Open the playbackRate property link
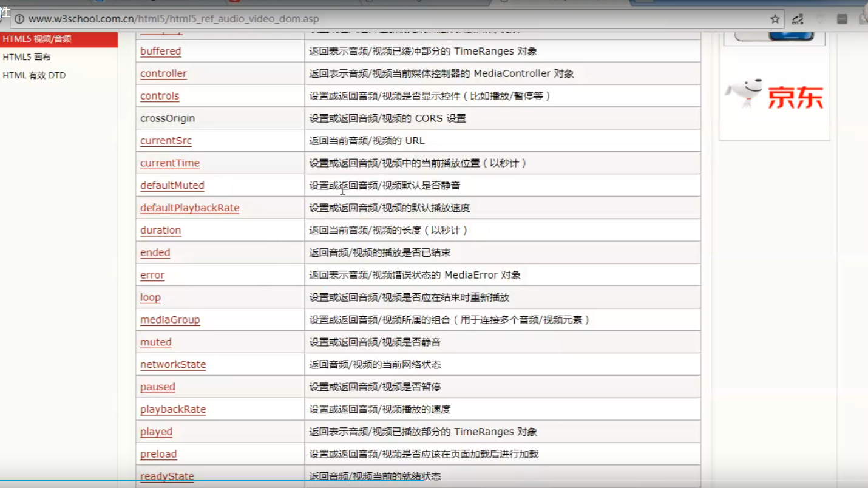 [172, 409]
